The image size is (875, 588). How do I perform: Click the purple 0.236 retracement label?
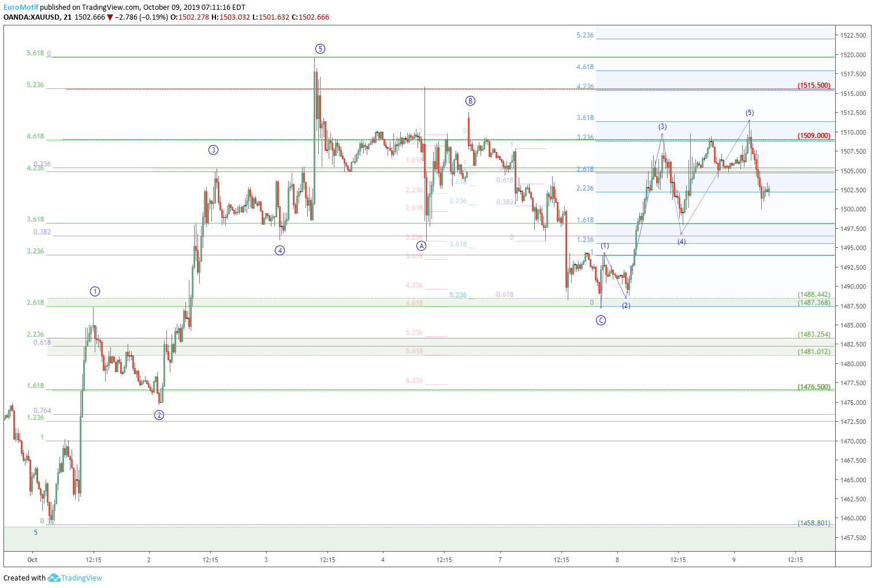coord(42,164)
